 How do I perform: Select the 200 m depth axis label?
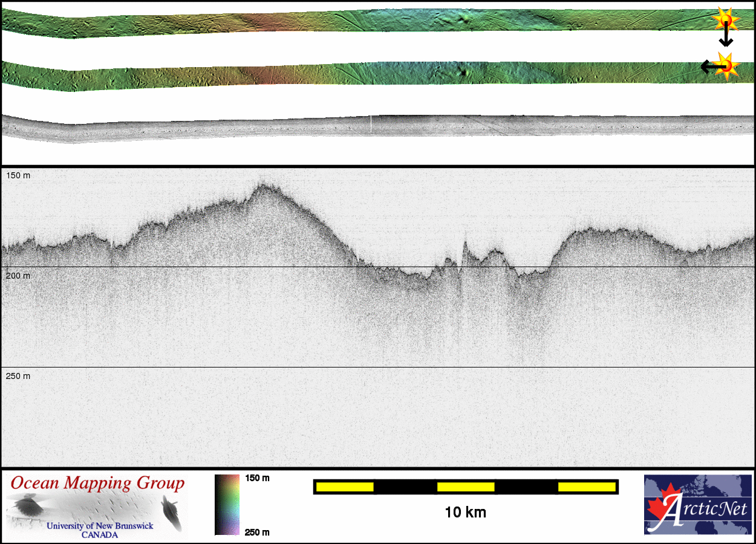click(18, 276)
